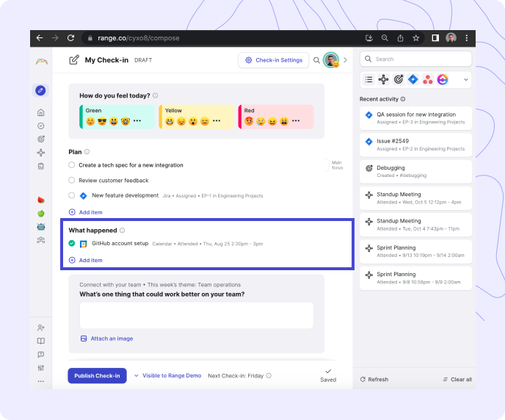Check off Create a tech spec item
This screenshot has width=505, height=420.
72,165
